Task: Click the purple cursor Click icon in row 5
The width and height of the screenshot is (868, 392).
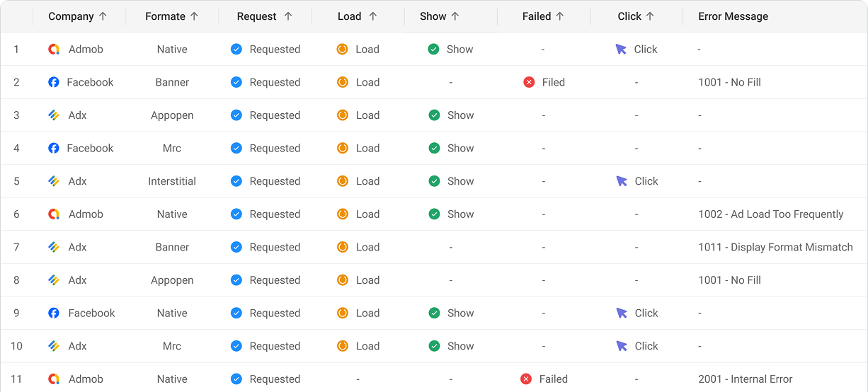Action: pos(621,181)
